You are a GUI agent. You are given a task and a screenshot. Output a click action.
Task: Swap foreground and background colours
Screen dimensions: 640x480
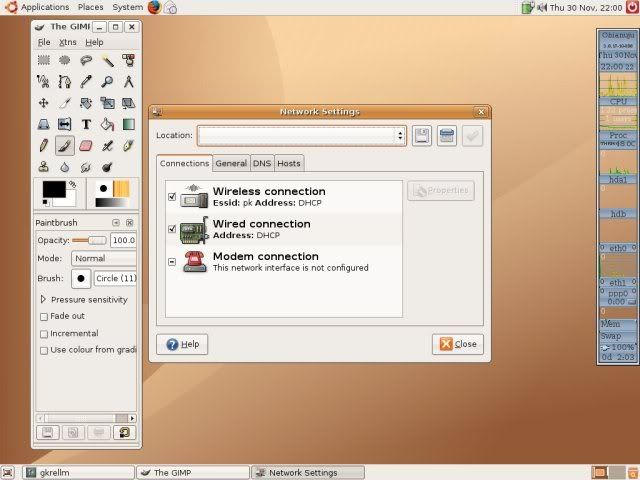72,184
